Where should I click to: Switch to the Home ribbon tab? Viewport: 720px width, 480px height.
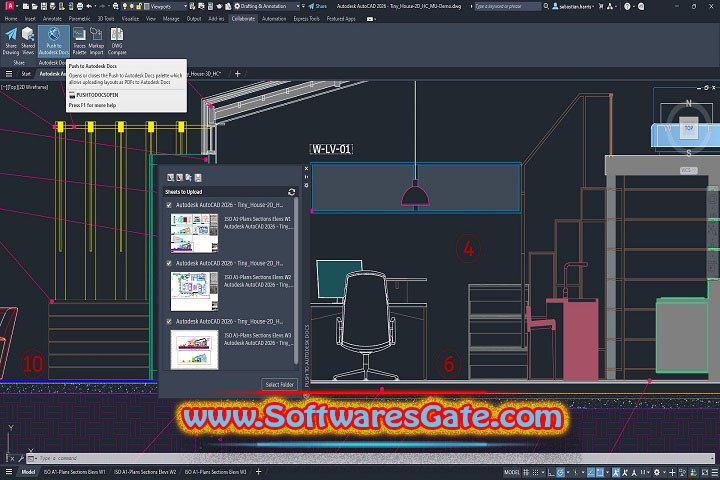coord(11,19)
